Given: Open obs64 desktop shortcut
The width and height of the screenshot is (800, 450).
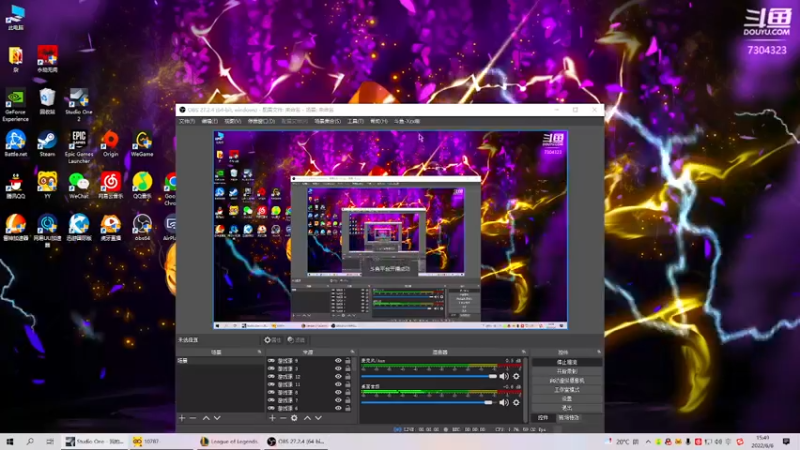Looking at the screenshot, I should [x=142, y=228].
